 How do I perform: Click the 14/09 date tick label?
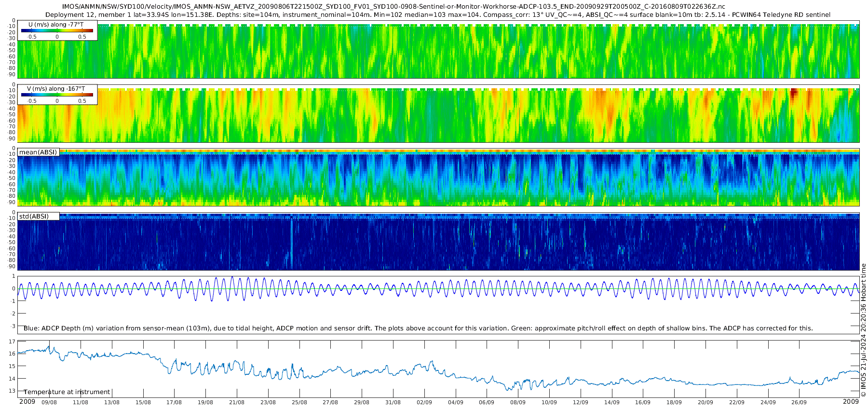(612, 402)
